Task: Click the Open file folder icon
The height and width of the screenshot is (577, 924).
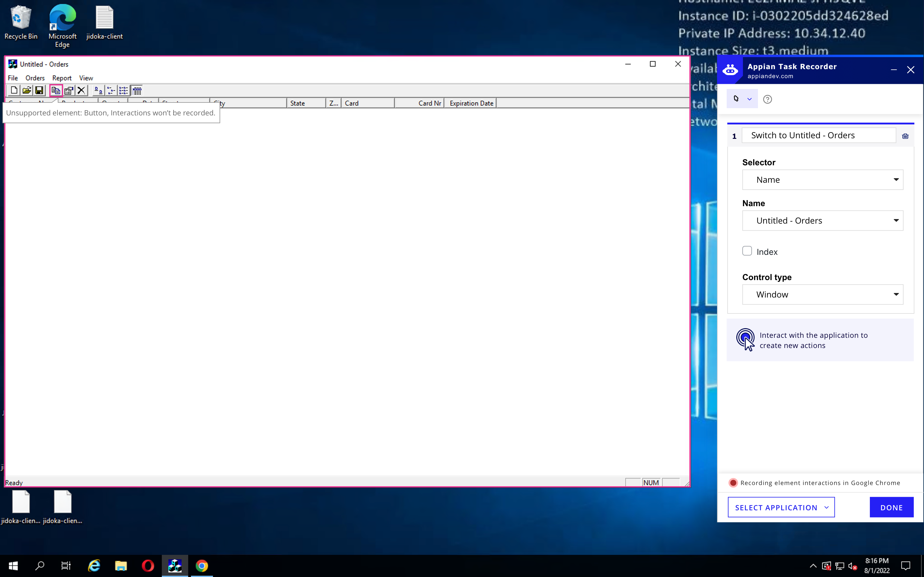Action: (x=27, y=90)
